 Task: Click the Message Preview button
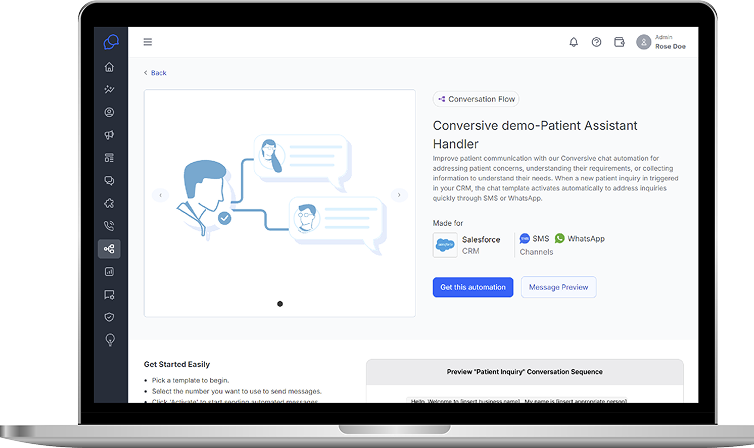[x=558, y=287]
